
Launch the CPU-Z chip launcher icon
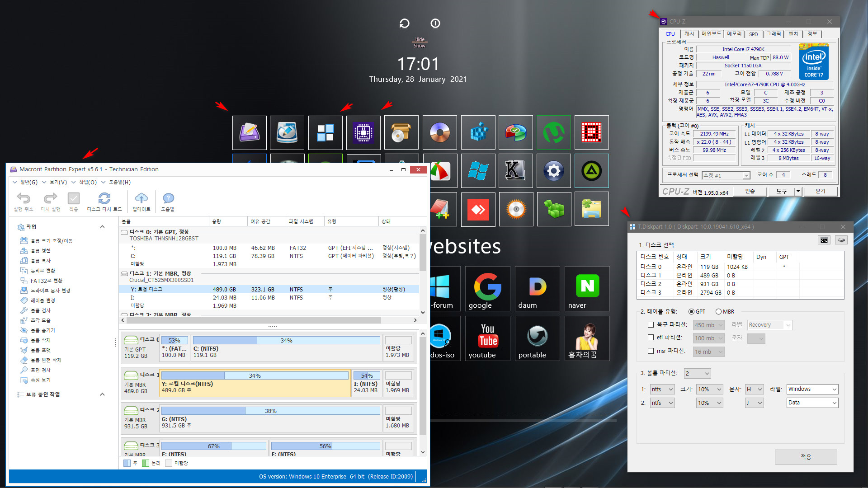pos(363,132)
